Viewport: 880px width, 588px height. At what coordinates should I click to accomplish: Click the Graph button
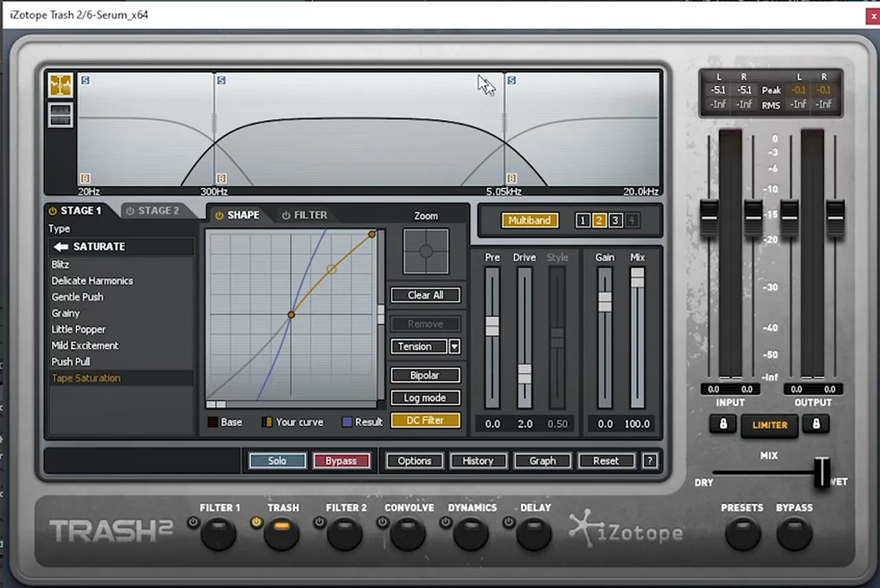(x=542, y=461)
